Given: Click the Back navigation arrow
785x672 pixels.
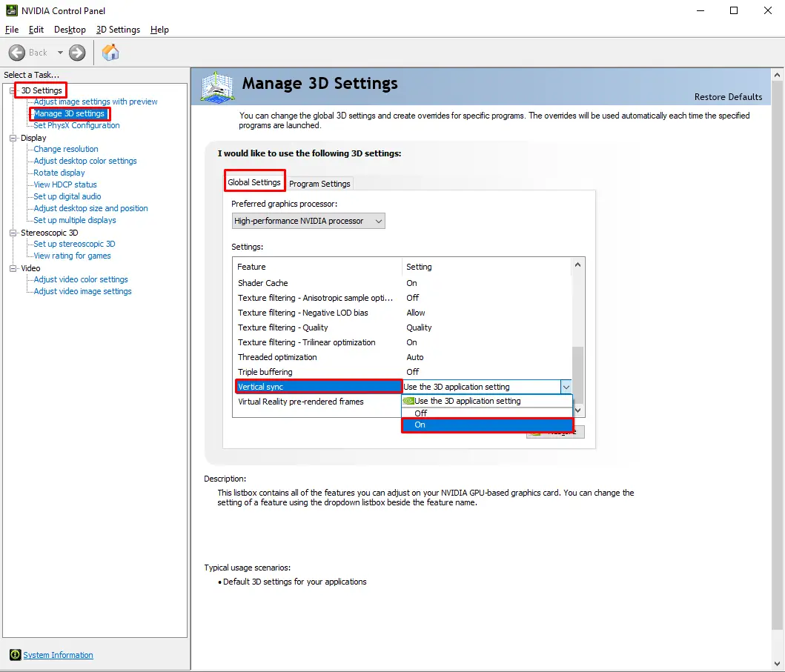Looking at the screenshot, I should click(x=17, y=52).
